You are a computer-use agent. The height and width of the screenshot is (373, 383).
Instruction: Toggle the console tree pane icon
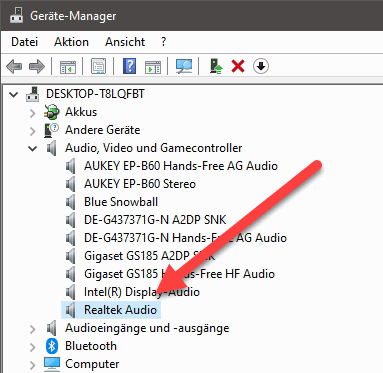[68, 66]
